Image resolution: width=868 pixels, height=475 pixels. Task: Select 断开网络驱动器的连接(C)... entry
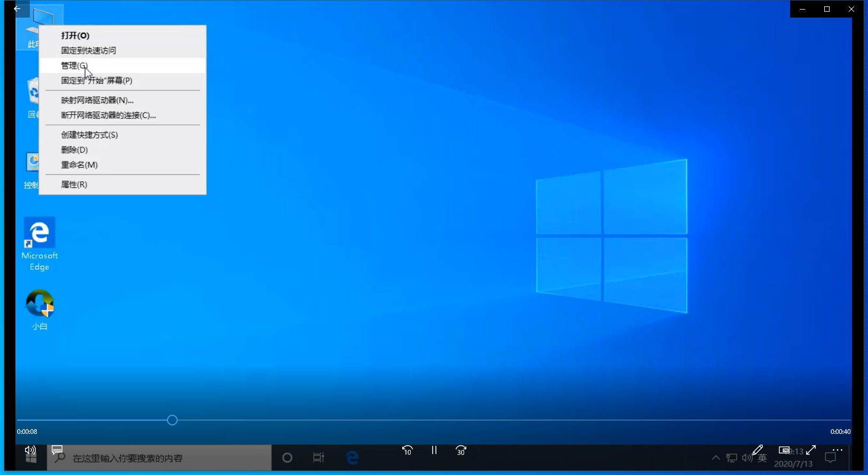(x=123, y=115)
